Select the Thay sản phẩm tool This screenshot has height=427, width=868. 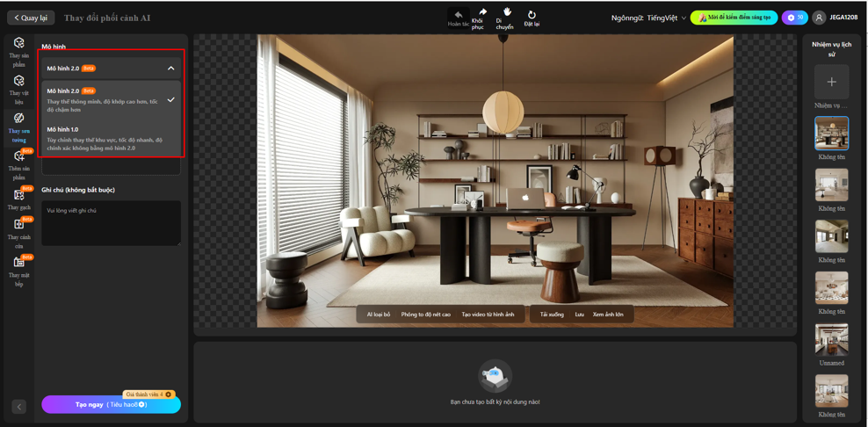click(18, 52)
